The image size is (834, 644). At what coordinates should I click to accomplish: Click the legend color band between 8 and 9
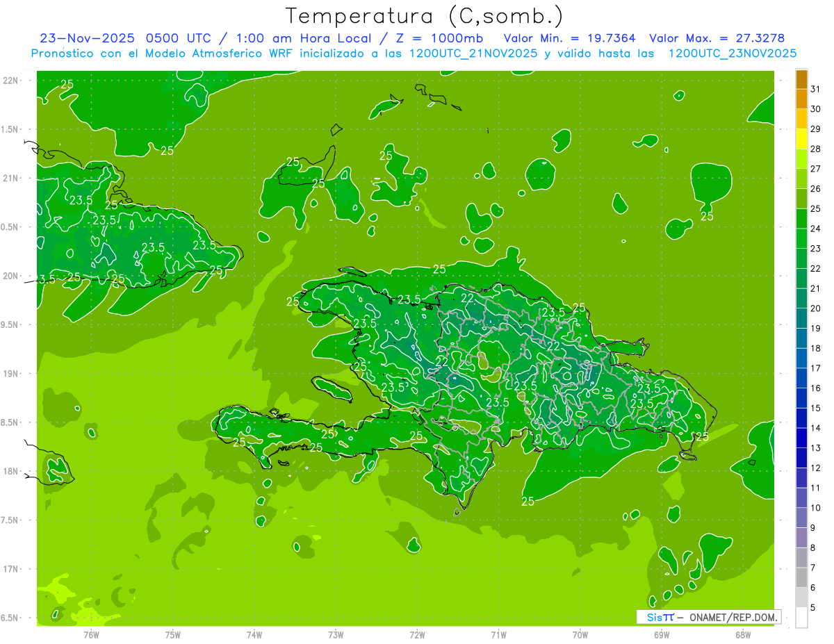pyautogui.click(x=801, y=538)
